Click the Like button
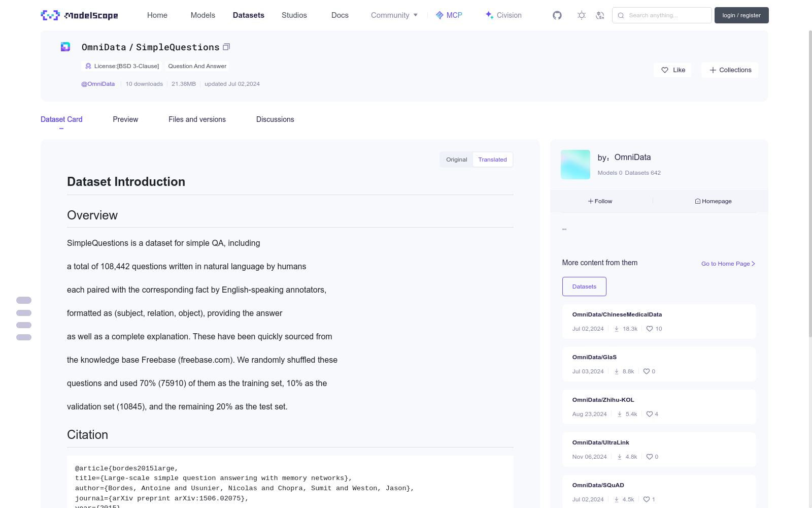Image resolution: width=812 pixels, height=508 pixels. pos(672,70)
